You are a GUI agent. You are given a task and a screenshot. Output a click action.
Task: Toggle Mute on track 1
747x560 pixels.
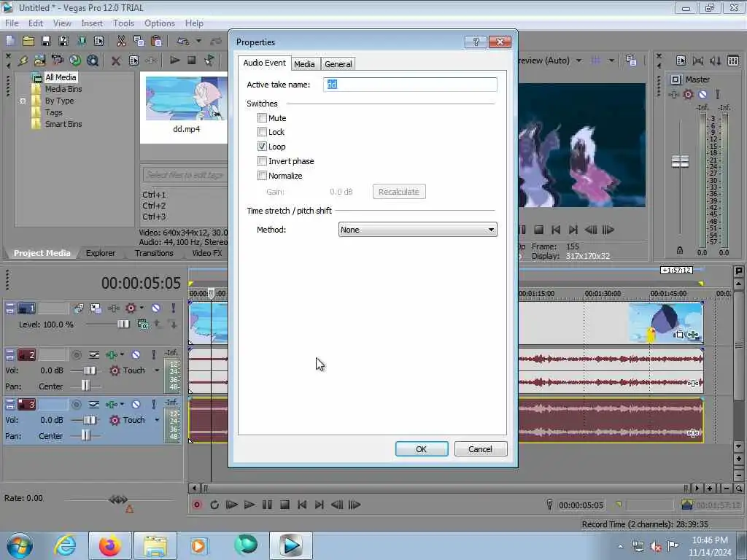click(x=156, y=308)
